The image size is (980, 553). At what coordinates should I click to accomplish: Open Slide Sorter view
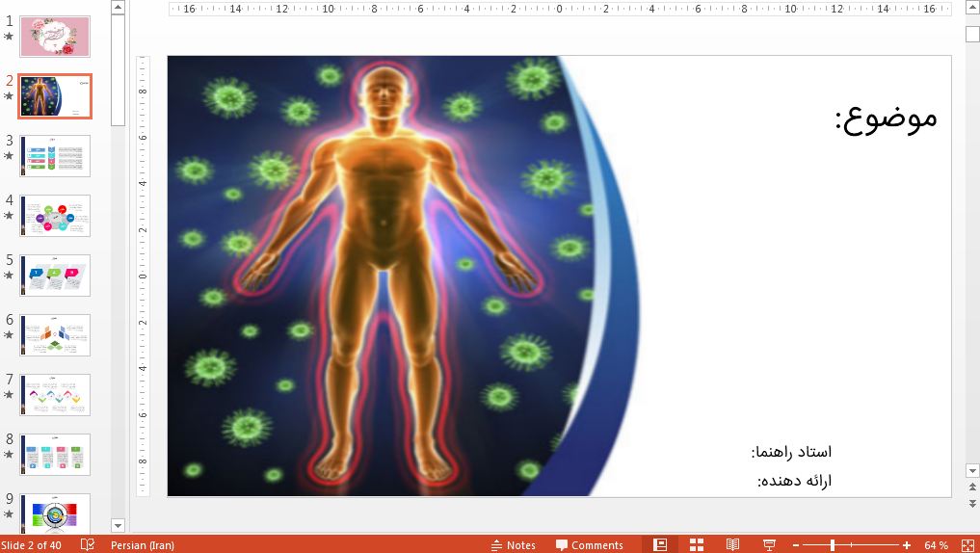pos(696,544)
